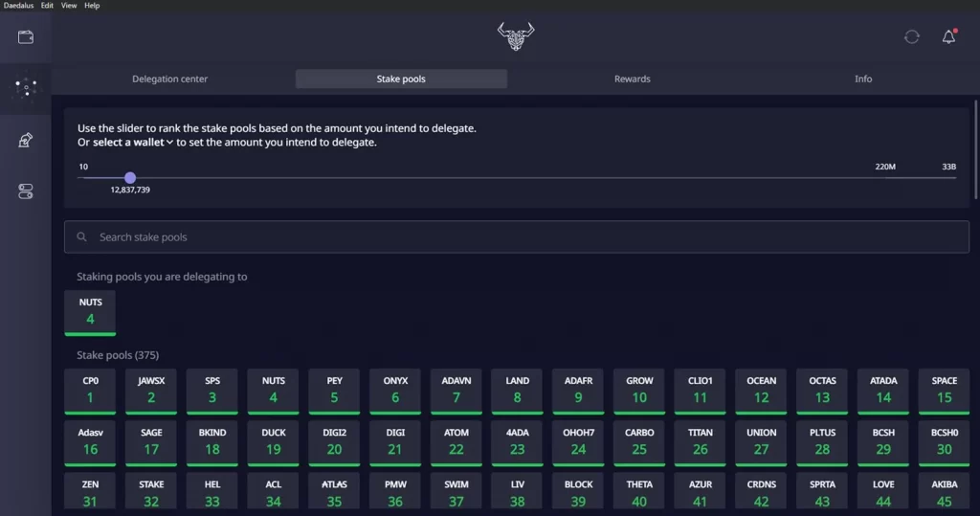Viewport: 980px width, 516px height.
Task: Open the Daedalus menu
Action: (19, 5)
